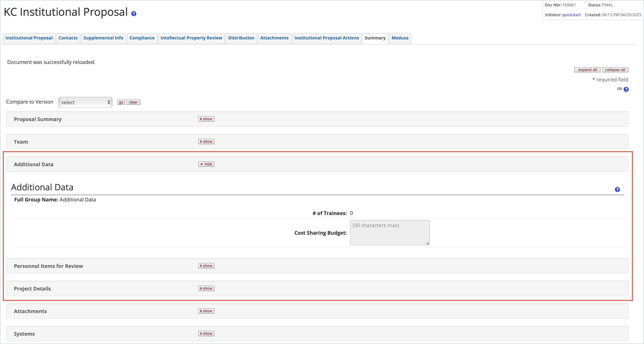Open the Compare to Version dropdown

[85, 102]
